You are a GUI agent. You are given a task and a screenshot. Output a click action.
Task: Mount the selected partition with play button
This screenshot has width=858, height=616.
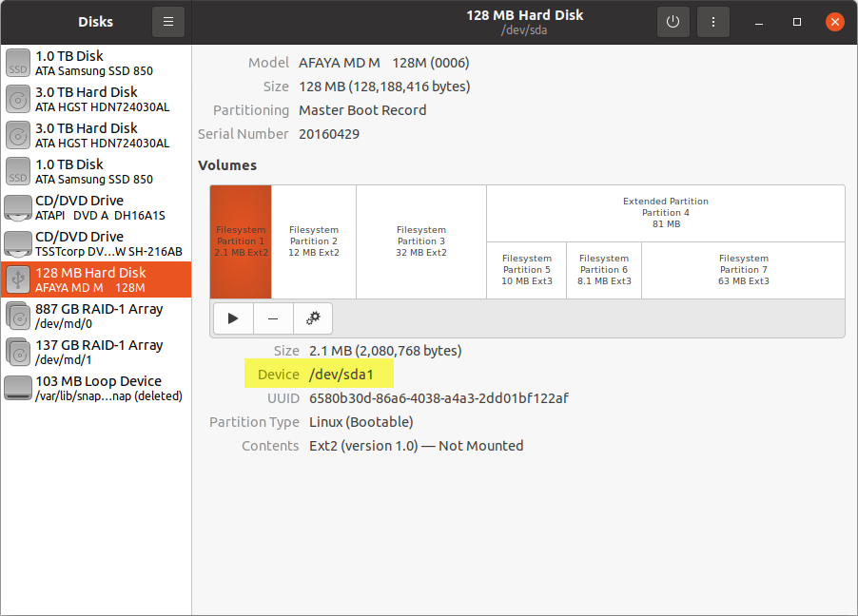point(233,318)
